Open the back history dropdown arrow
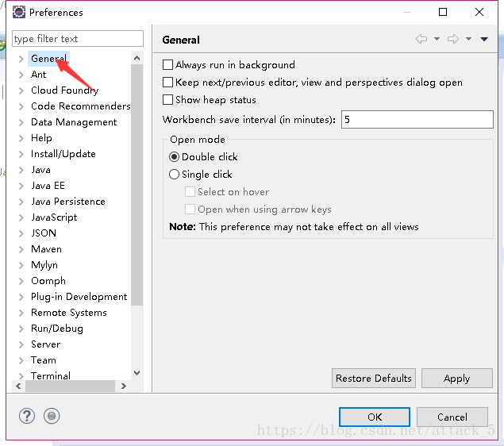This screenshot has height=446, width=504. [x=437, y=39]
